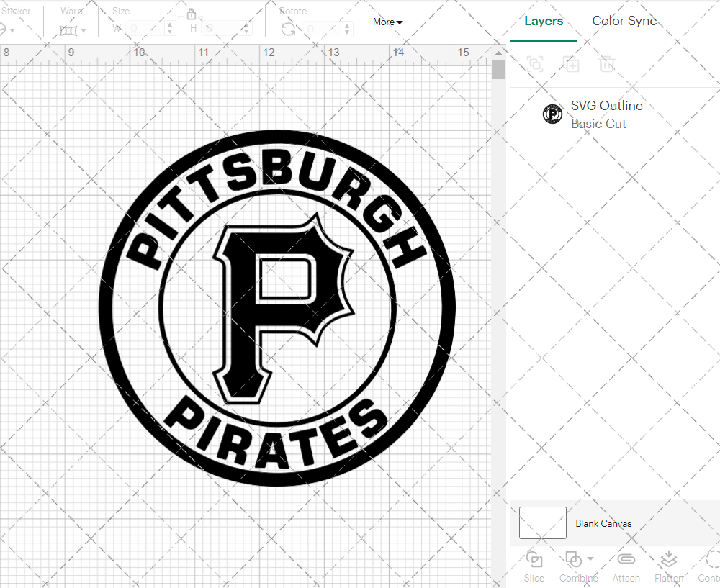Screen dimensions: 720x588
Task: Toggle the Warp effect option
Action: coord(70,29)
